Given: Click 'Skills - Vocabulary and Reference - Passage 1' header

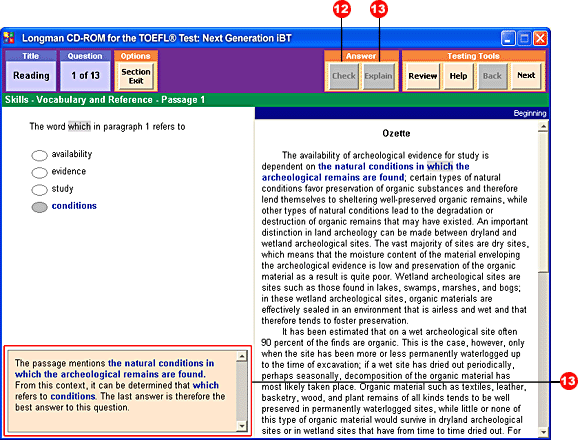Looking at the screenshot, I should (105, 100).
